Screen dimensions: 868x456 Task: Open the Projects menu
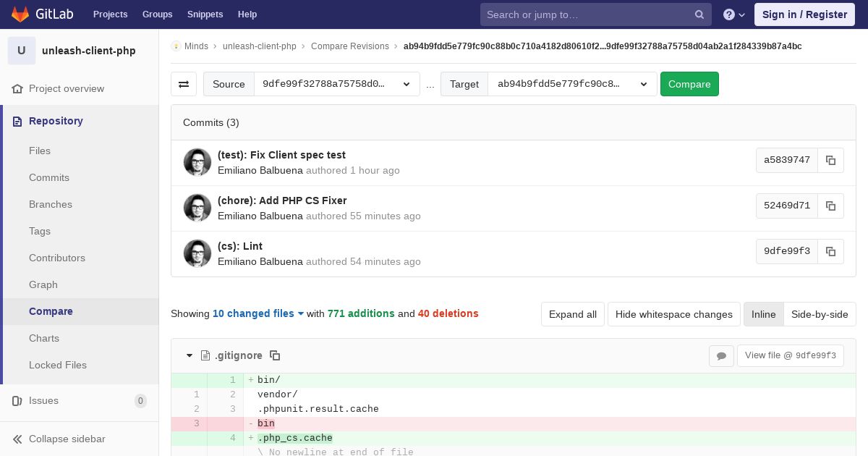[x=111, y=14]
